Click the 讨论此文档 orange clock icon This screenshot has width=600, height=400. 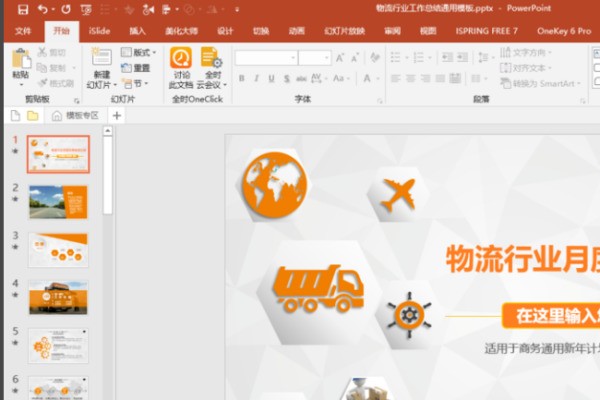pos(181,58)
